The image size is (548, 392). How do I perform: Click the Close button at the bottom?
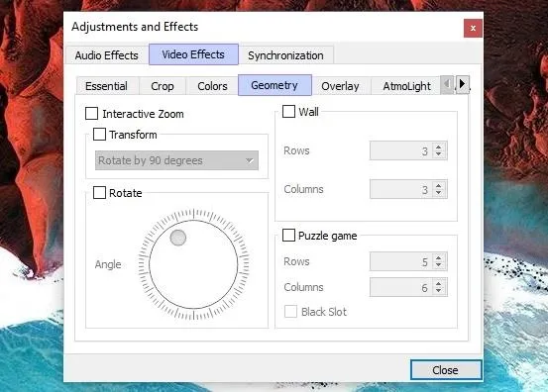(x=446, y=370)
